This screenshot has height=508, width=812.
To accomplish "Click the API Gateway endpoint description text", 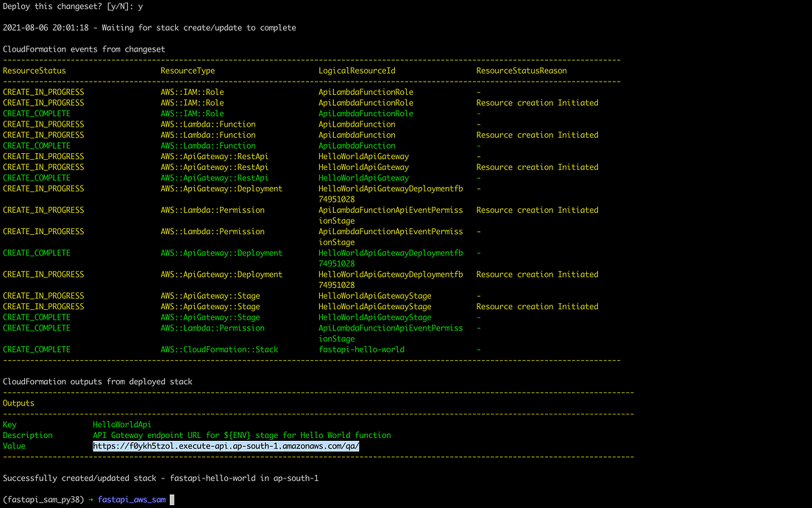I will (x=242, y=435).
